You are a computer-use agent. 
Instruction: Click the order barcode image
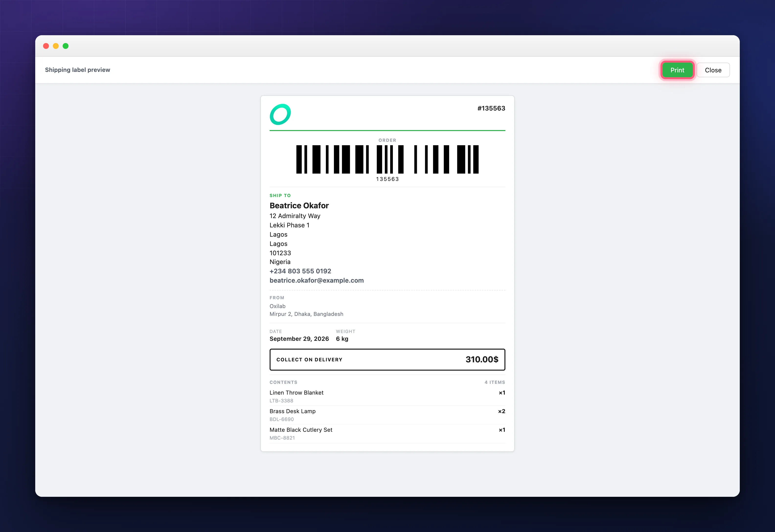(387, 159)
